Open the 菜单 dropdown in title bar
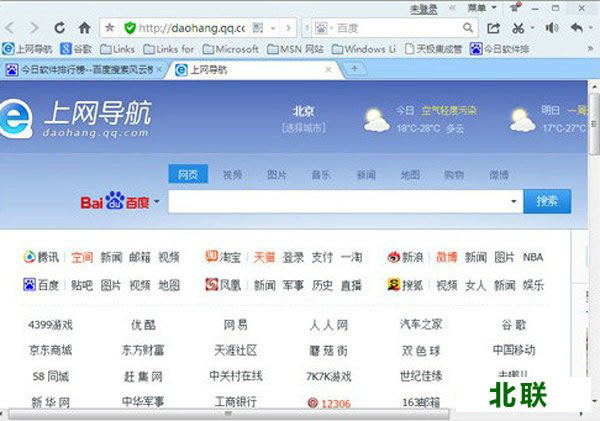The height and width of the screenshot is (421, 600). coord(482,8)
